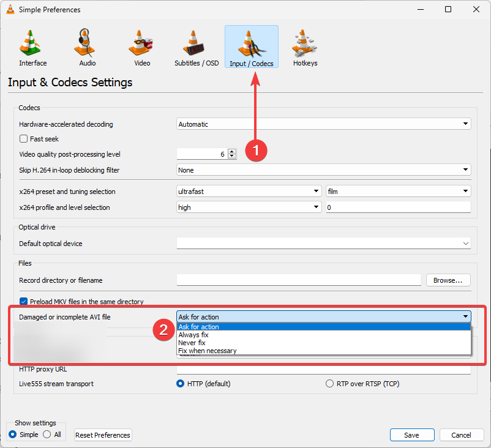Uncheck Preload MKV files in same directory
This screenshot has height=448, width=491.
(23, 302)
